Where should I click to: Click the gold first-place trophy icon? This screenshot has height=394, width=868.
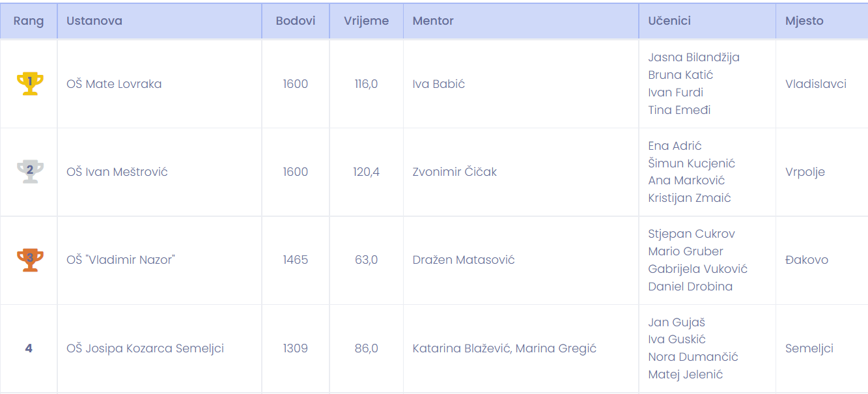point(30,83)
